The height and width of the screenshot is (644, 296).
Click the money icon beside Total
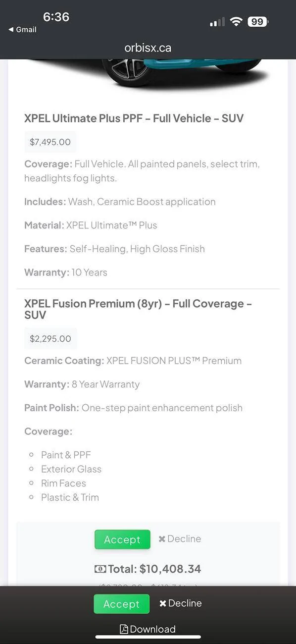(100, 569)
